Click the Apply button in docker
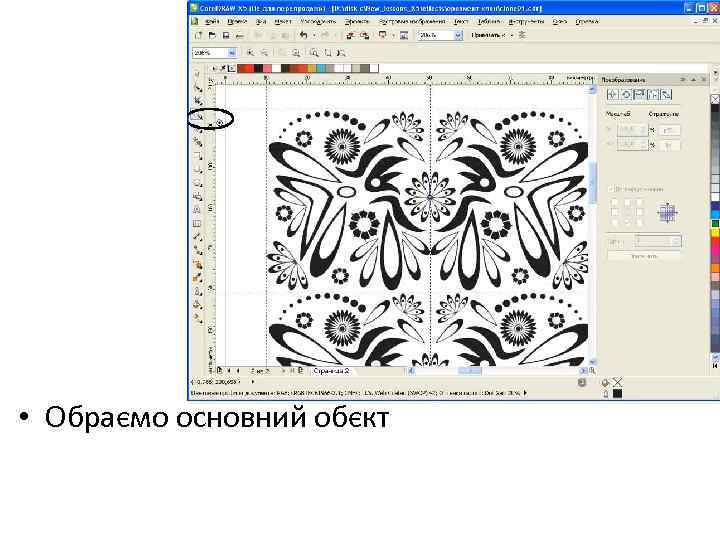This screenshot has width=720, height=540. coord(644,256)
